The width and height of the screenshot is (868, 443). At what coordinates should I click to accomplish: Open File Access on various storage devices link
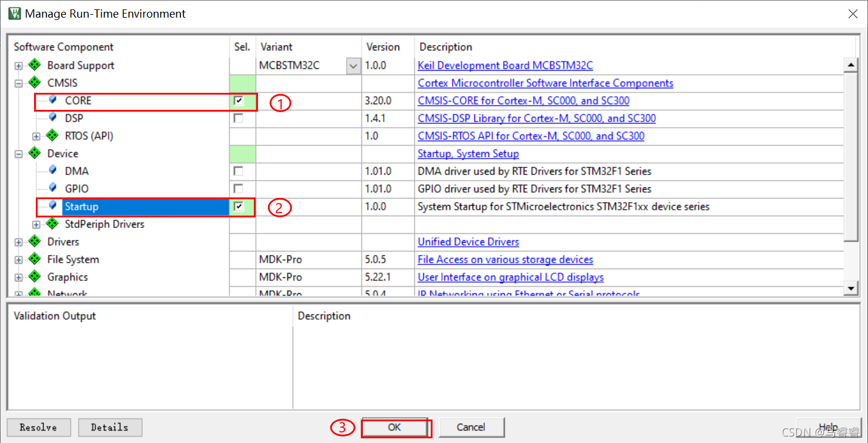[505, 259]
